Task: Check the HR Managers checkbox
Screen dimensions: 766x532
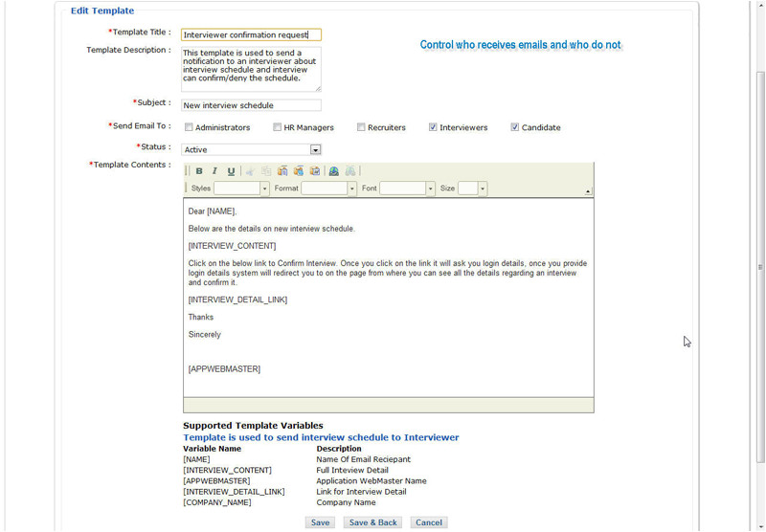Action: [x=278, y=127]
